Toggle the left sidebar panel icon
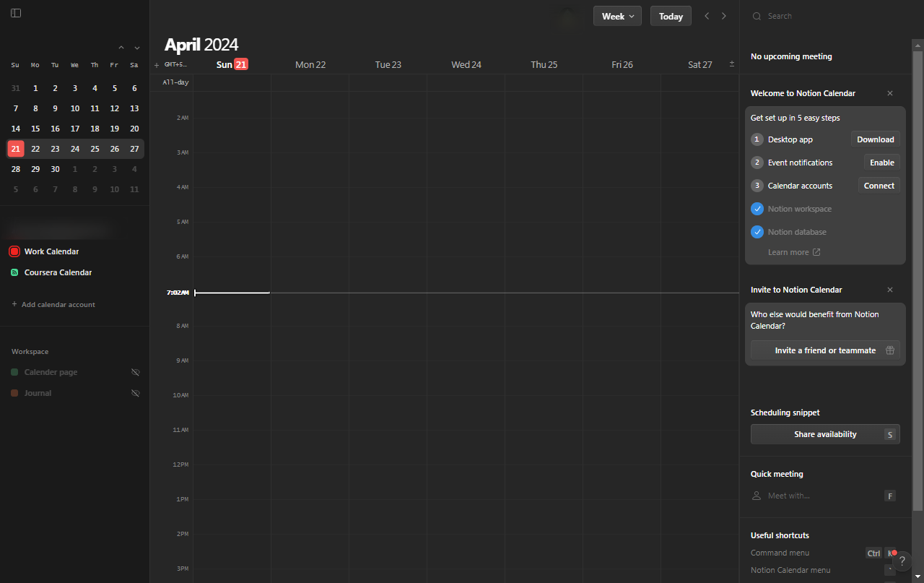 pos(16,13)
